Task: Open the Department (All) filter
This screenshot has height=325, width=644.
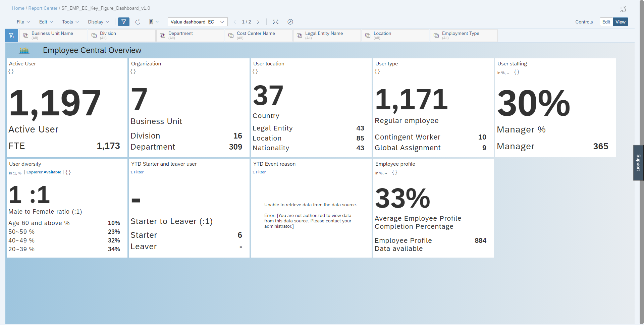Action: pos(190,35)
